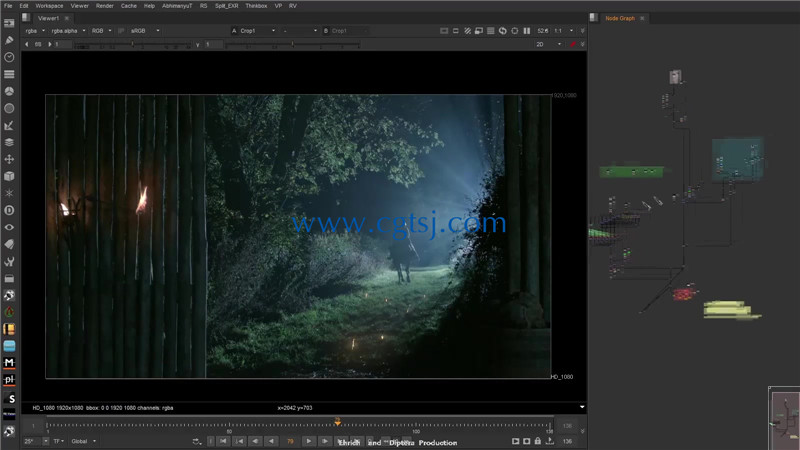Click the force refresh circular arrow icon

pyautogui.click(x=503, y=31)
